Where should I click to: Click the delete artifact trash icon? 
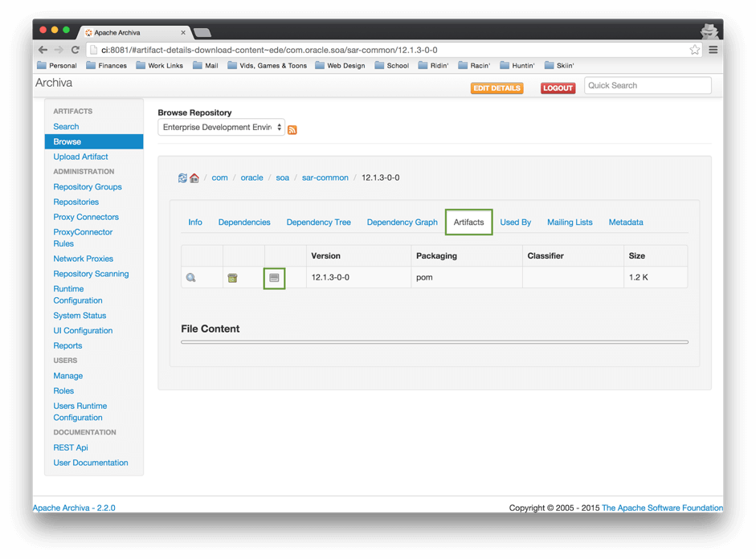232,278
